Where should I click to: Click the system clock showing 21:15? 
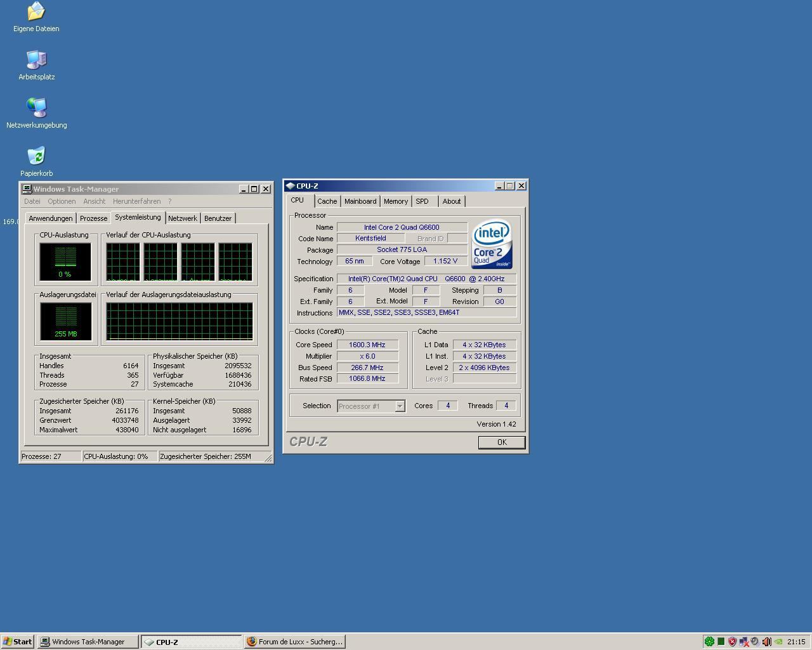click(x=796, y=642)
